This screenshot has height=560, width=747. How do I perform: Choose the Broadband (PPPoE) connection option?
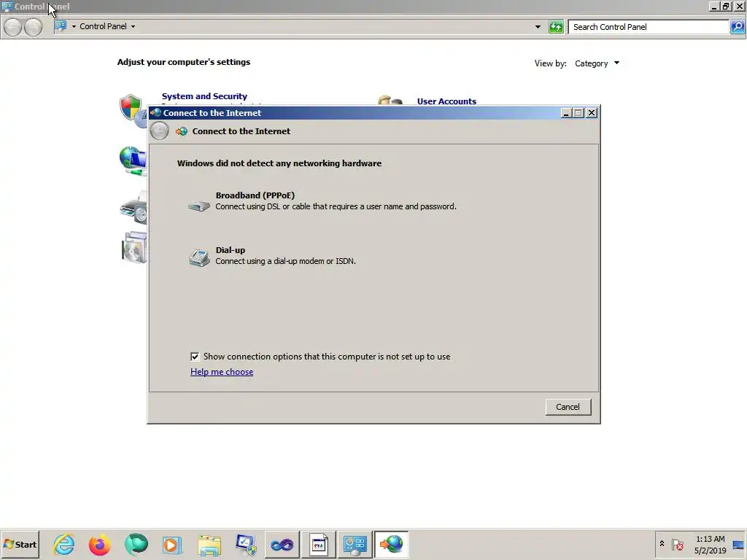[322, 201]
